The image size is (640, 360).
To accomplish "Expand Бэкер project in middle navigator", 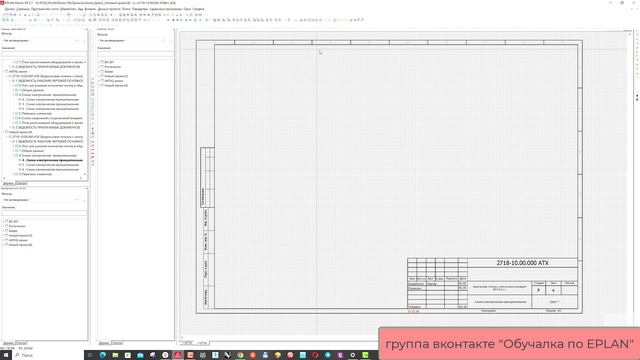I will click(x=99, y=71).
